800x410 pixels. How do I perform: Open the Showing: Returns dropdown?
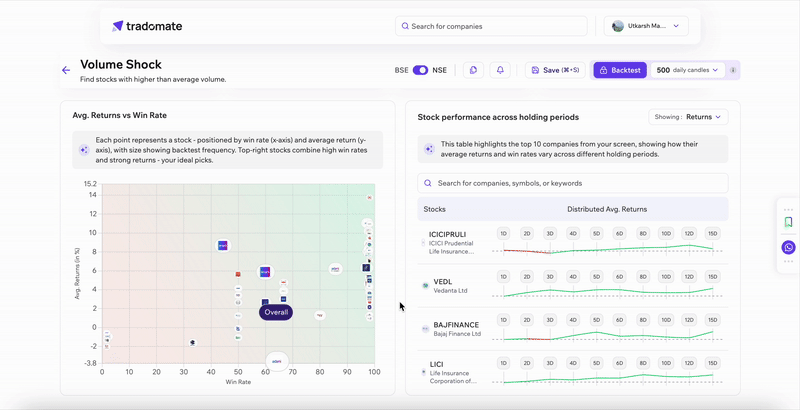click(688, 117)
